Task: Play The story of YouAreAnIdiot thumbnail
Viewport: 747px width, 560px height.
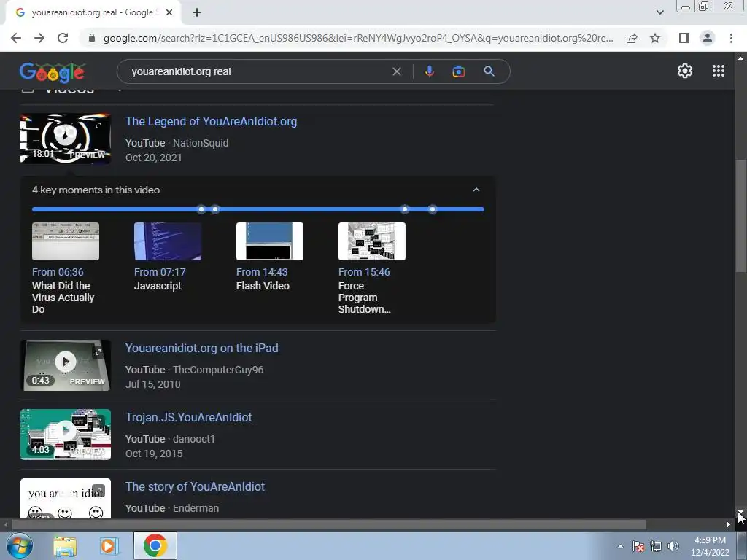Action: point(65,498)
